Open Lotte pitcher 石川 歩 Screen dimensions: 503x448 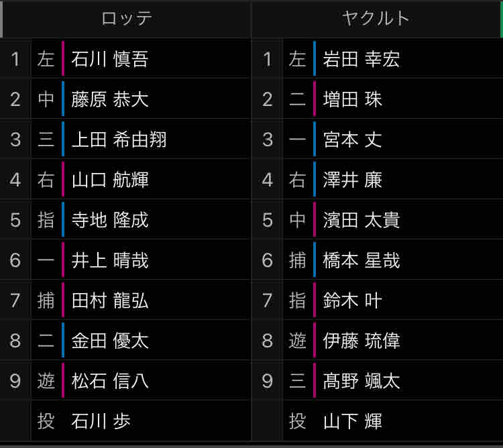pyautogui.click(x=101, y=421)
